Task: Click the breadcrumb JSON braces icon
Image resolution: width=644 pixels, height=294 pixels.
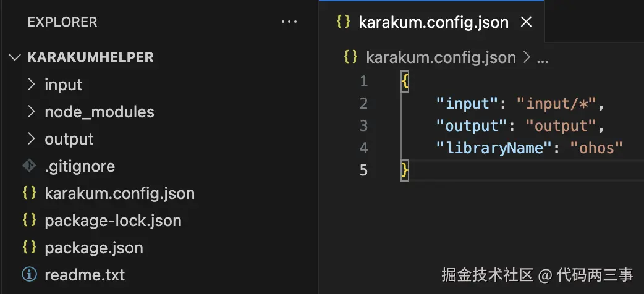Action: (350, 57)
